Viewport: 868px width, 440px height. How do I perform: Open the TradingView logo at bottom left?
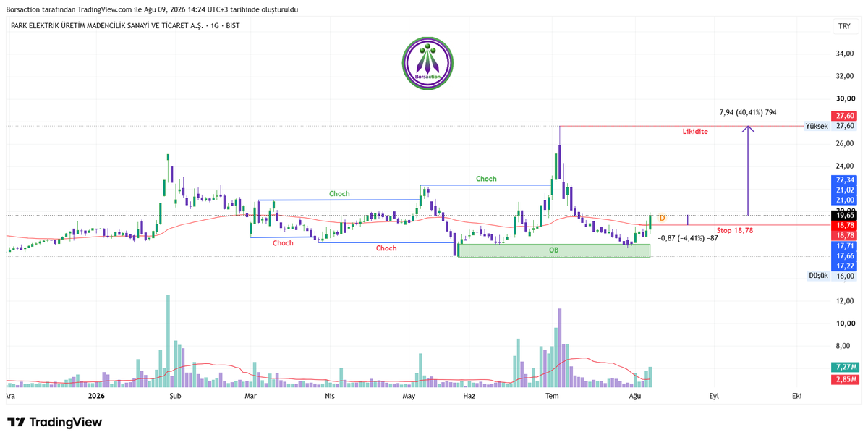[x=55, y=422]
